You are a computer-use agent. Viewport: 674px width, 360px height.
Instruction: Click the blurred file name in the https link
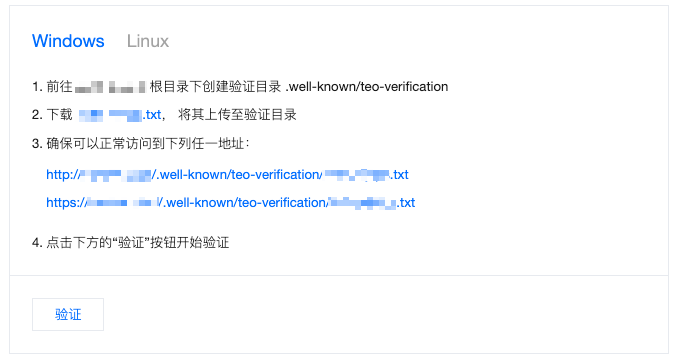[x=363, y=202]
